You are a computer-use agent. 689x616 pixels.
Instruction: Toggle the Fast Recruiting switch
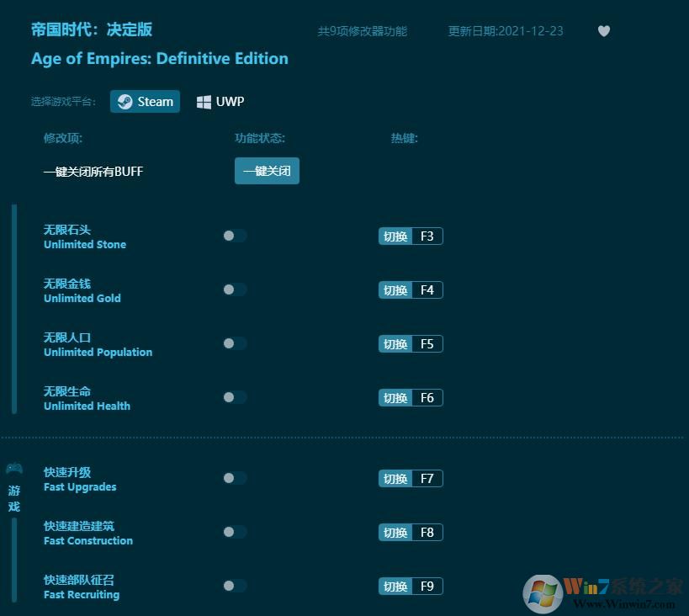pos(235,586)
